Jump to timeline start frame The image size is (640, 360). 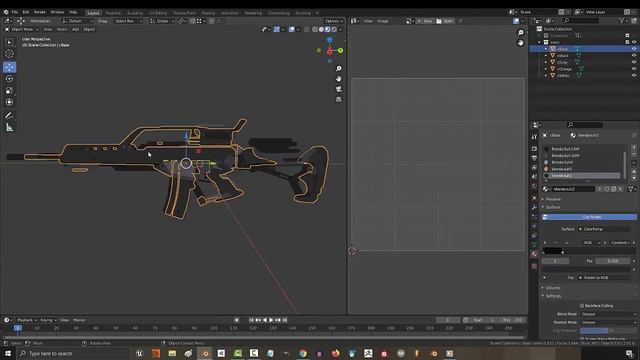point(251,320)
